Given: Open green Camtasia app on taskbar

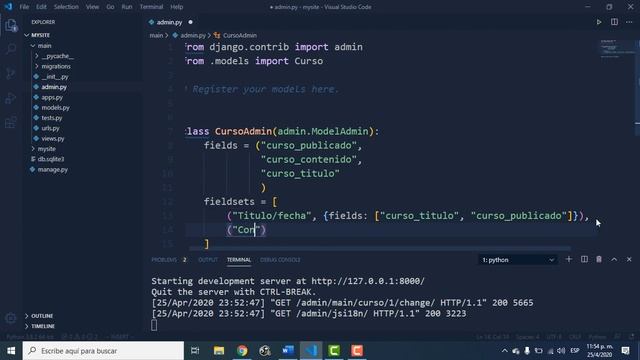Looking at the screenshot, I should click(x=334, y=351).
